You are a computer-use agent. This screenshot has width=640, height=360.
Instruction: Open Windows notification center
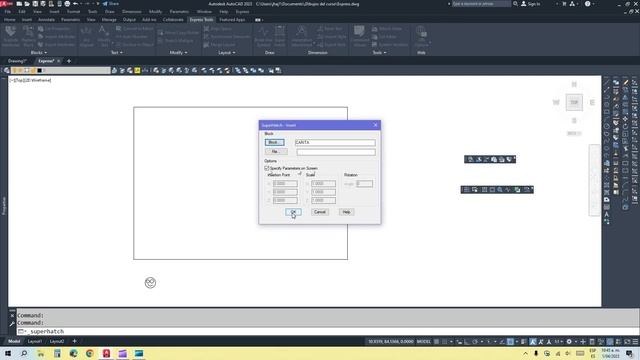[629, 353]
